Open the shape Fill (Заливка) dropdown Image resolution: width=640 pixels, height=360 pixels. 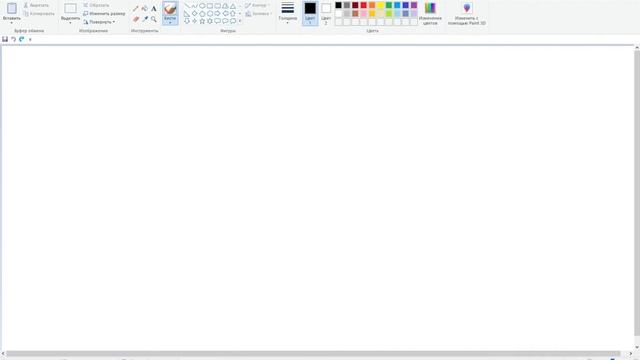[x=258, y=13]
